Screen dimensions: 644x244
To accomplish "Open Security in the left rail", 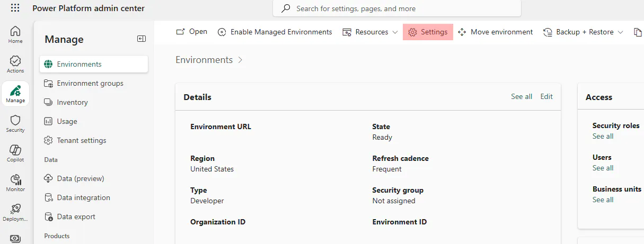I will (15, 123).
